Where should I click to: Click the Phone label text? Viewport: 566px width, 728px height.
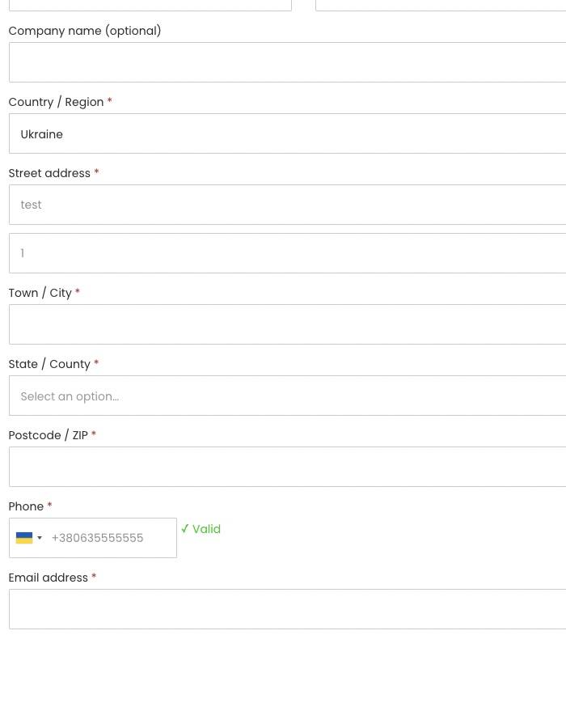tap(26, 506)
